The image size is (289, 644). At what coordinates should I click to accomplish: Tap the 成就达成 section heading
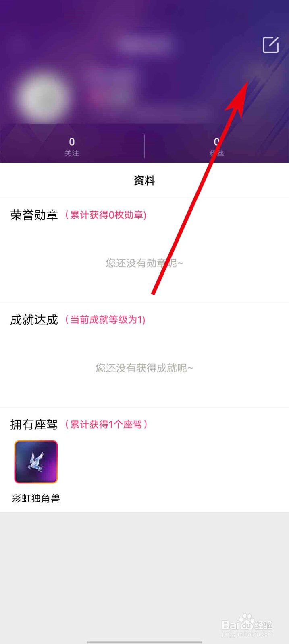pos(34,320)
